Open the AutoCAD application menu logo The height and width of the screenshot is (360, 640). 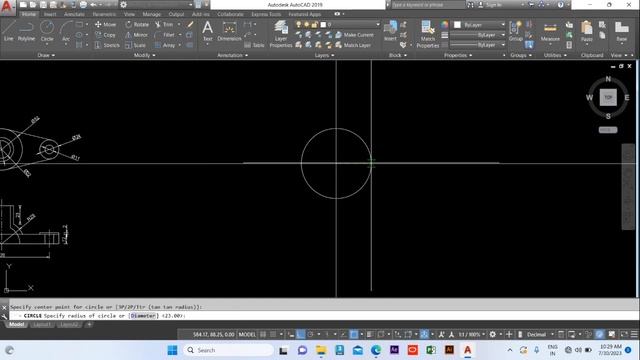pos(7,7)
